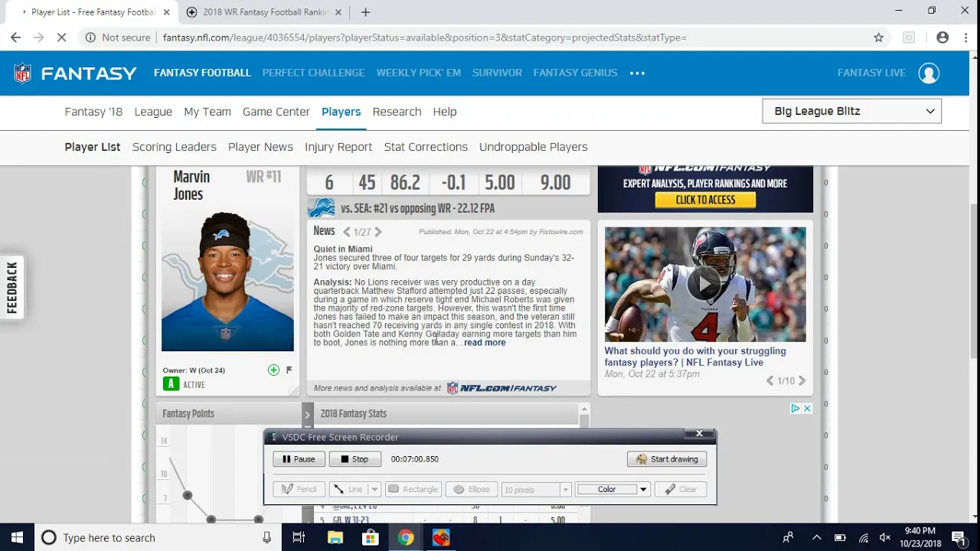Open Microsoft Store from the taskbar
Screen dimensions: 980x551
pos(370,538)
